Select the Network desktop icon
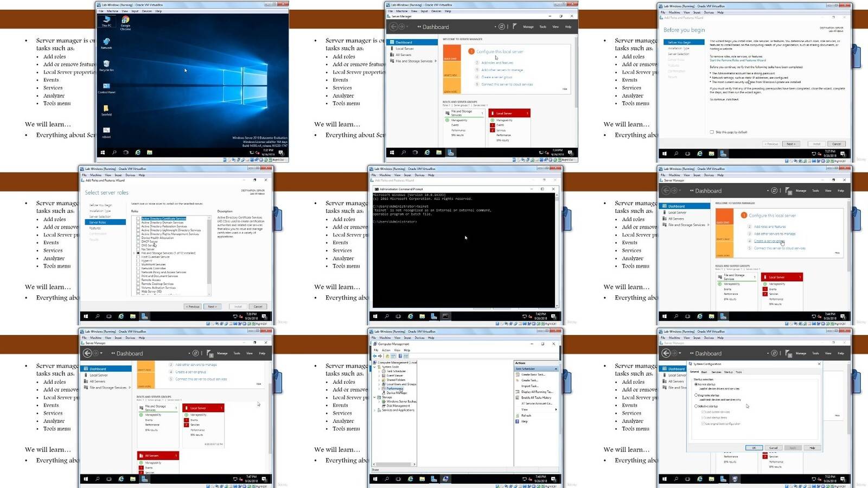This screenshot has height=488, width=868. pos(106,43)
